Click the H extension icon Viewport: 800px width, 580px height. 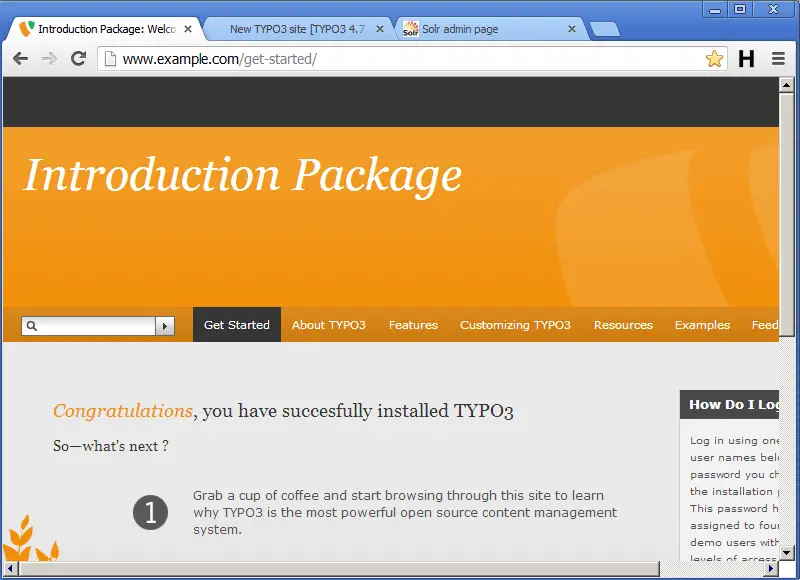[746, 59]
